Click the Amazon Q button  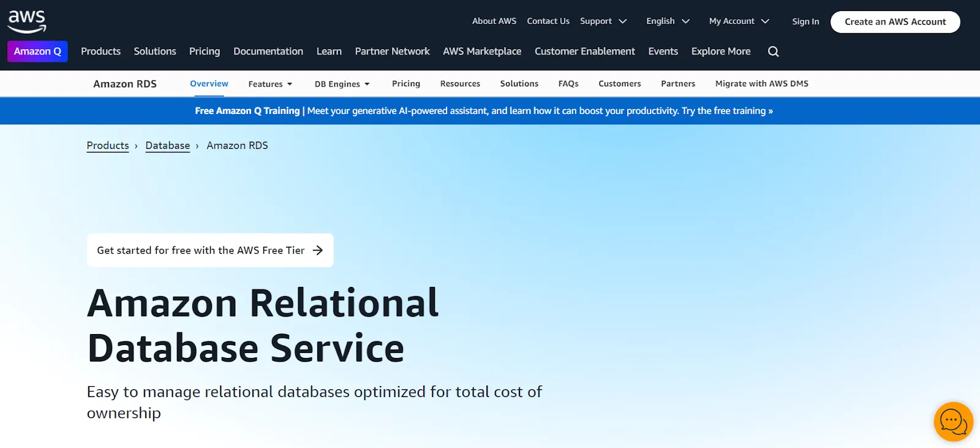pos(37,51)
